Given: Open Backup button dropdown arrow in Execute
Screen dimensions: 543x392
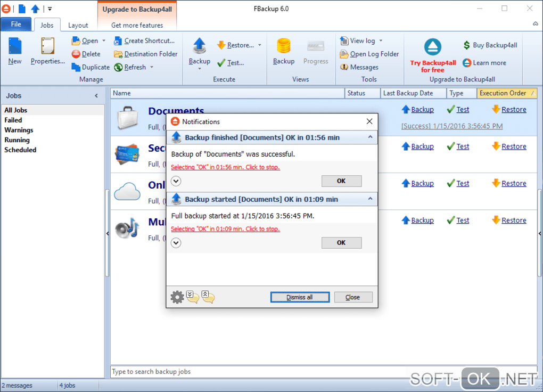Looking at the screenshot, I should 200,69.
